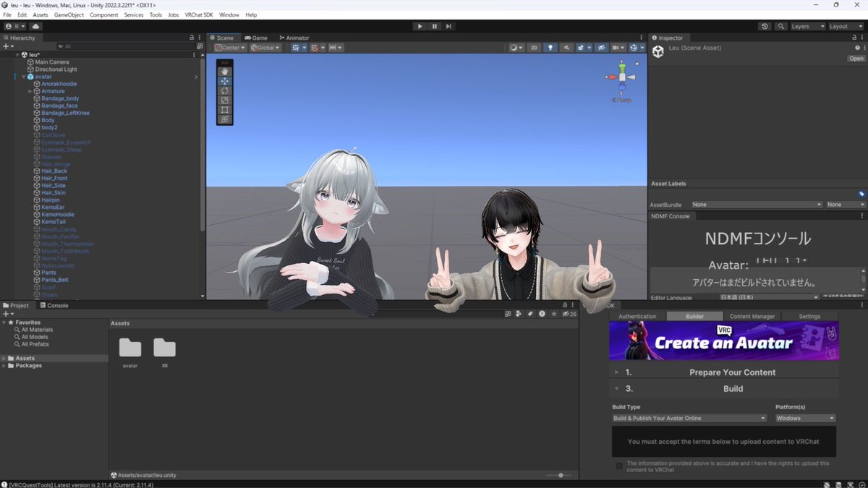
Task: Open the AssetBundle None dropdown
Action: pyautogui.click(x=757, y=205)
